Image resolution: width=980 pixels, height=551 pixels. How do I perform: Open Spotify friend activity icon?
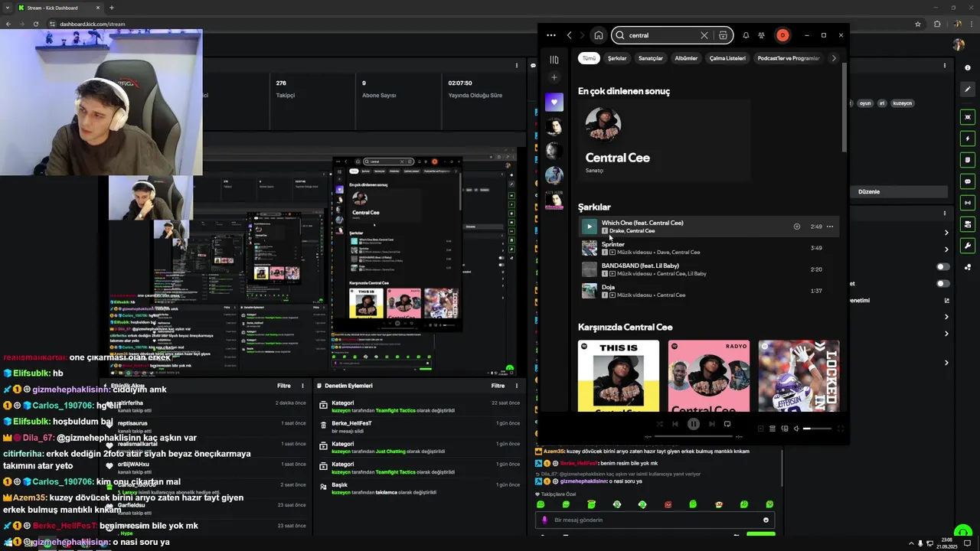761,35
